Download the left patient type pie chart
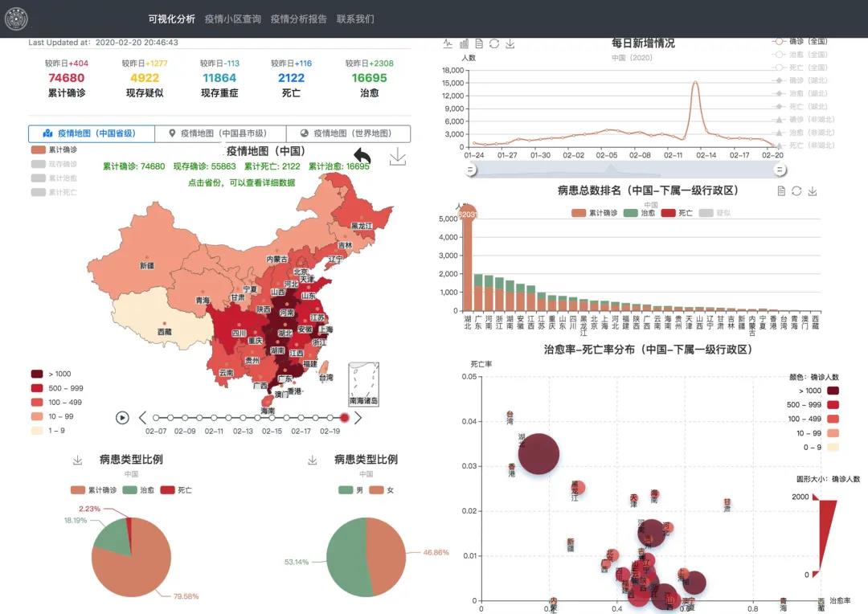The height and width of the screenshot is (614, 868). click(x=78, y=460)
